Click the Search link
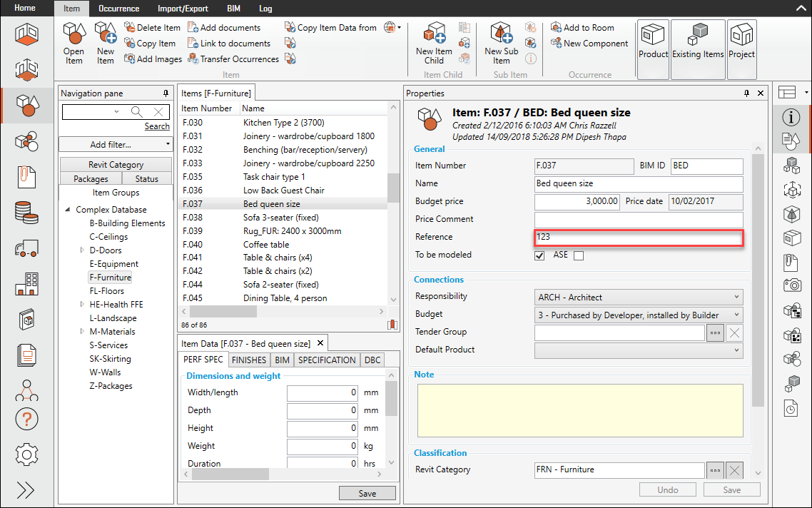This screenshot has width=812, height=508. (157, 126)
